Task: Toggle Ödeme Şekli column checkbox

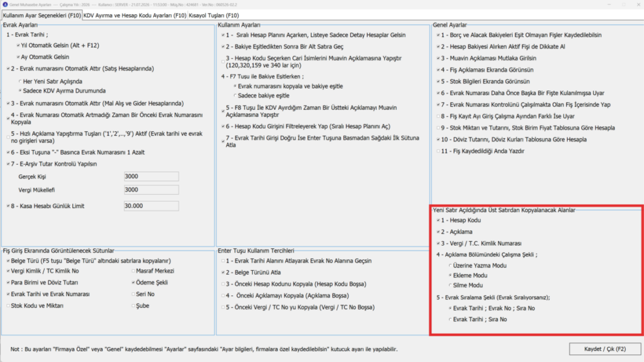Action: tap(133, 283)
